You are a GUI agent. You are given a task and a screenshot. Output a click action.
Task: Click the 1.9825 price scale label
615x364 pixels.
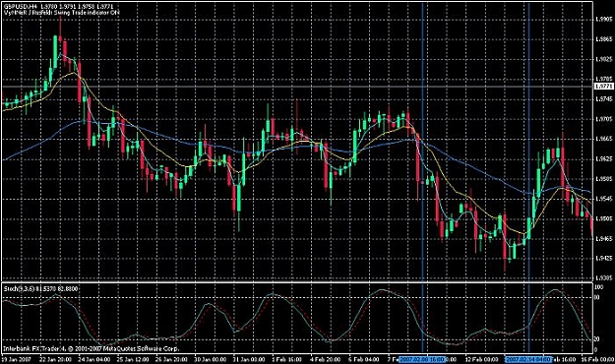604,59
